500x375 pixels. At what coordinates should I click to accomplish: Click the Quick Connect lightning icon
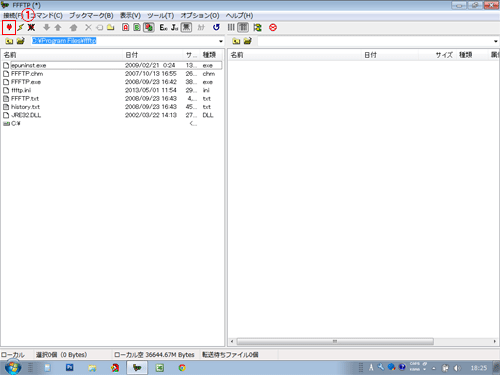coord(21,27)
